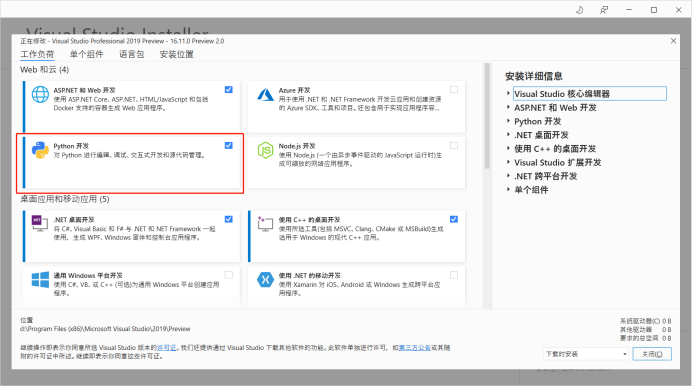Check the 使用 .NET 的移动开发 checkbox
The width and height of the screenshot is (692, 387).
454,275
